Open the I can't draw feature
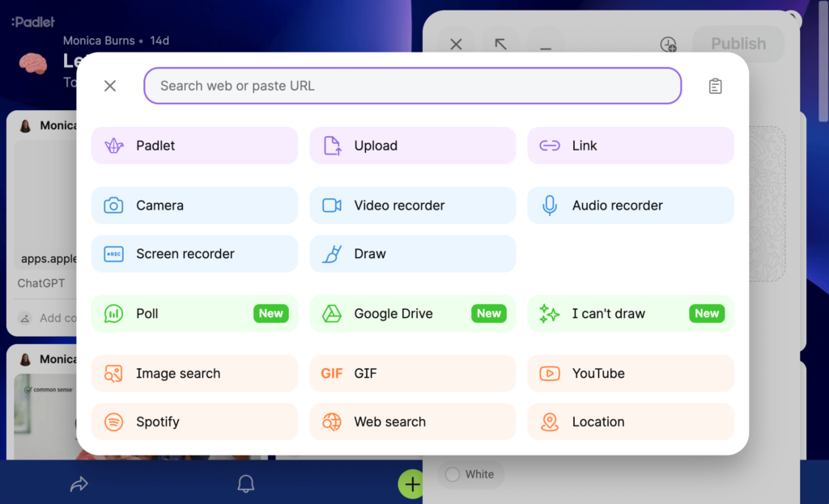Viewport: 829px width, 504px height. 630,314
